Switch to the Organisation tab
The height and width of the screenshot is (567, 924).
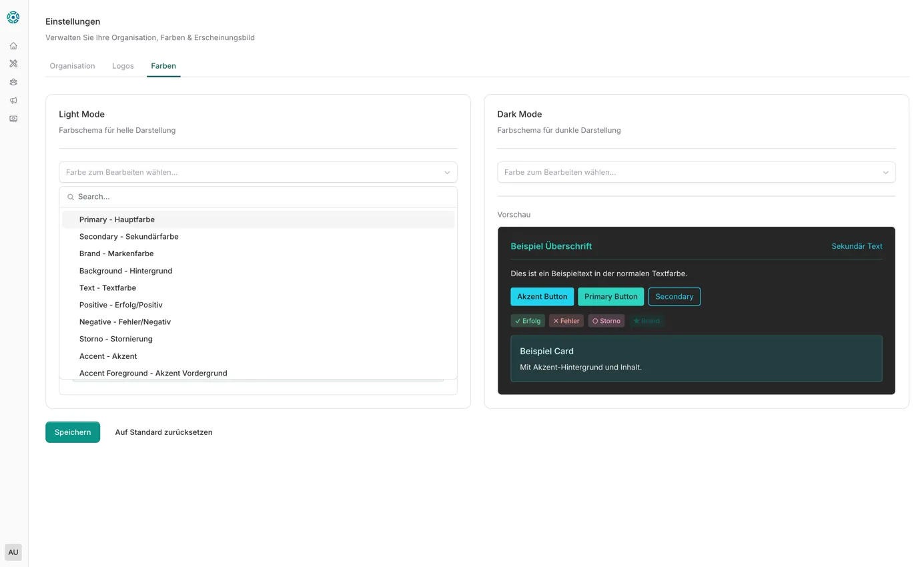(72, 66)
